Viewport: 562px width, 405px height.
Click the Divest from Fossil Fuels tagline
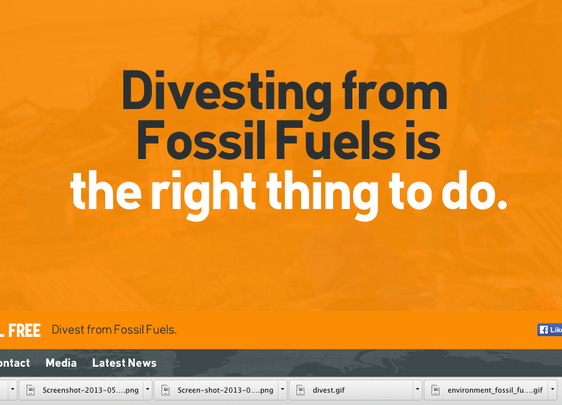point(114,330)
